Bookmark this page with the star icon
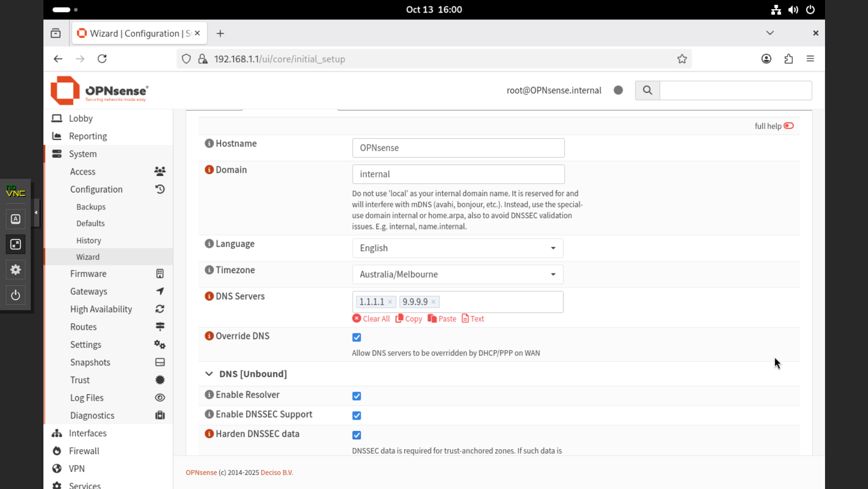 (x=682, y=59)
